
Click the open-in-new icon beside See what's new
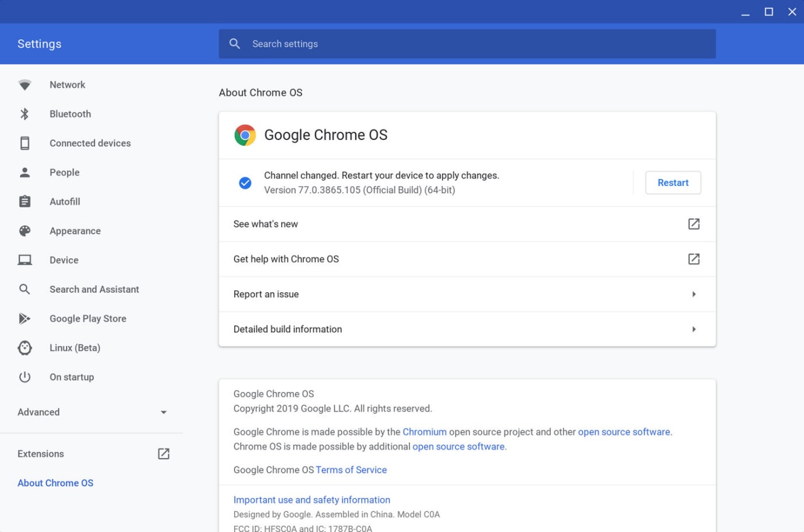pos(693,224)
